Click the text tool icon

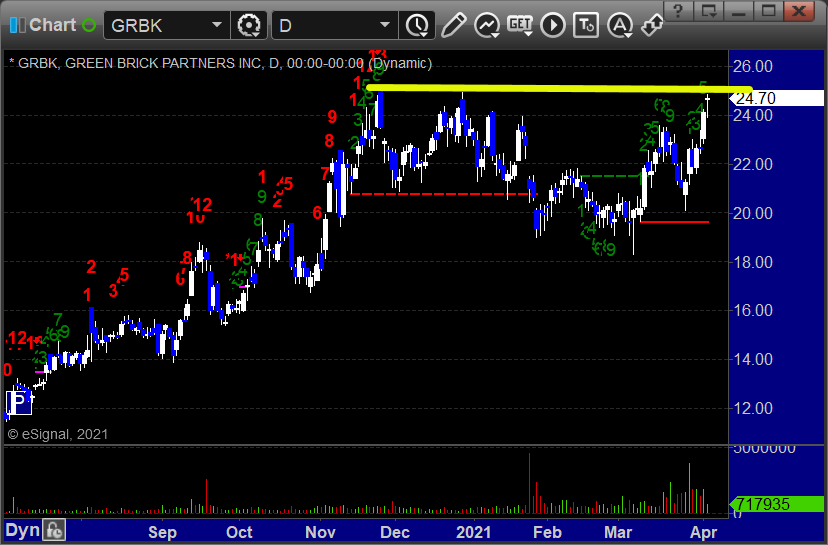point(586,25)
